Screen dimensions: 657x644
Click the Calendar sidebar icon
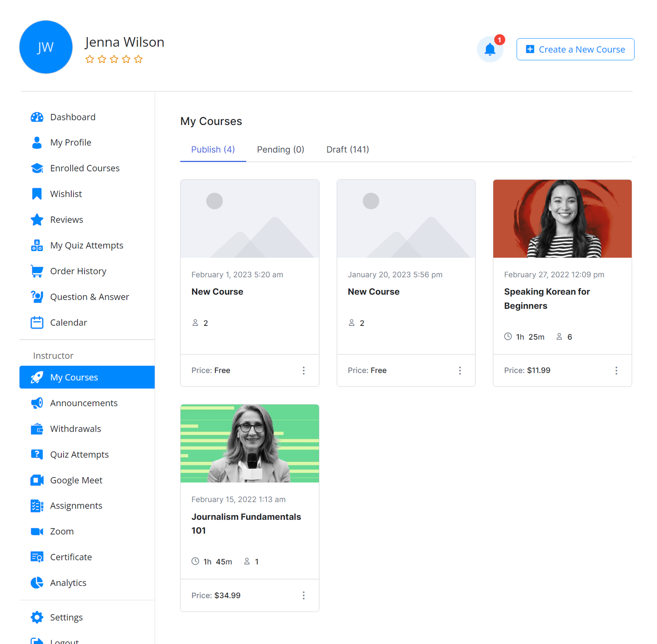coord(37,322)
